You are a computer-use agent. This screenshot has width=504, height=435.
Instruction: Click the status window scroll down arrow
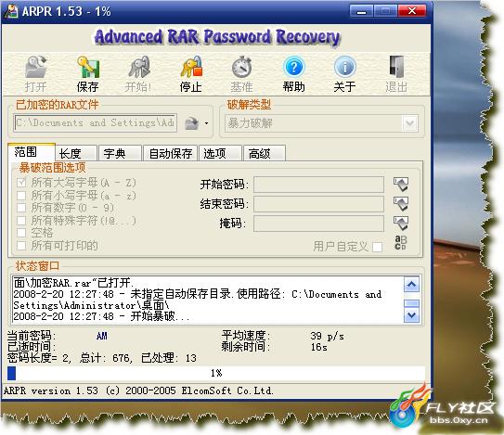(x=411, y=315)
